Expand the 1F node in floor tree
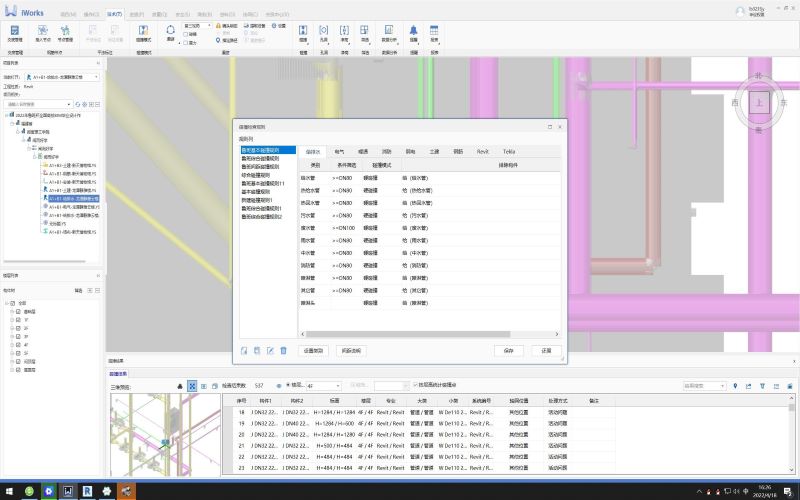Viewport: 800px width, 500px height. click(x=12, y=320)
